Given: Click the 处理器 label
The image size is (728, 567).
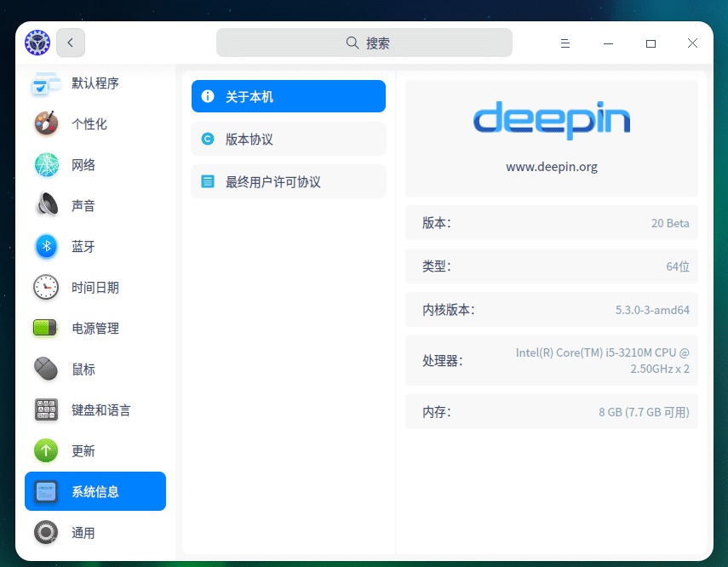Looking at the screenshot, I should [x=443, y=361].
